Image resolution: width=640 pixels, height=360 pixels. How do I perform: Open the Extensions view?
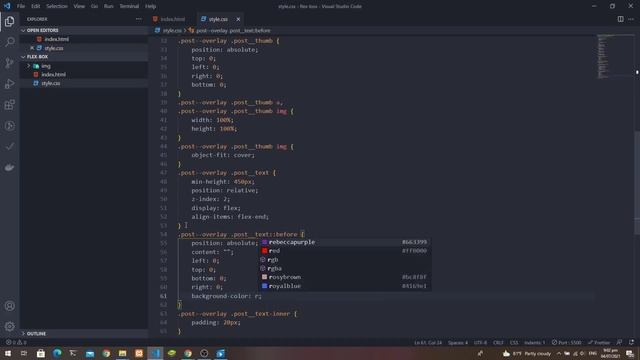(9, 105)
